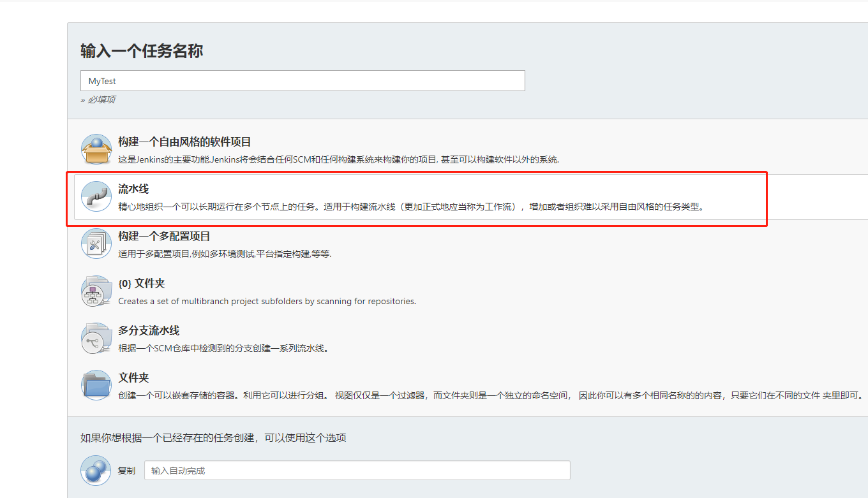Click description starting 这是Jenkins的主要功能
Viewport: 868px width, 498px height.
(x=338, y=159)
